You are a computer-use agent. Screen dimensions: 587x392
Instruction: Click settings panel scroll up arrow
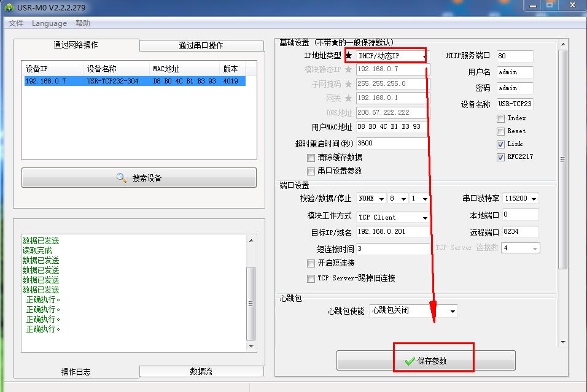[563, 44]
